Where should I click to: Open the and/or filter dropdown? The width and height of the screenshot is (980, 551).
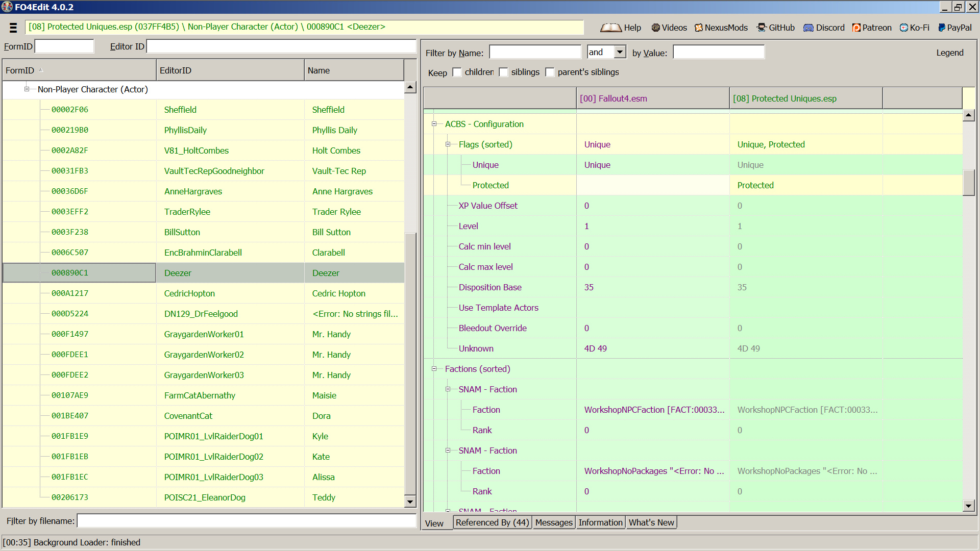(620, 52)
